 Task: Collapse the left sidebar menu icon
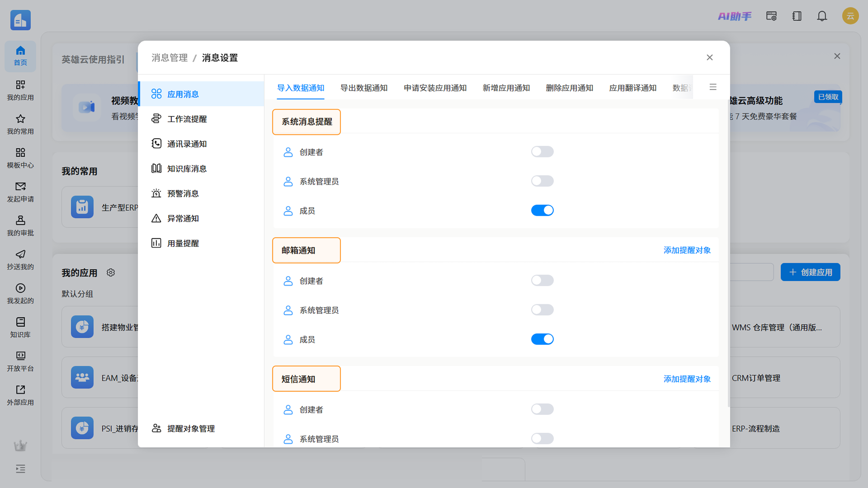[20, 469]
